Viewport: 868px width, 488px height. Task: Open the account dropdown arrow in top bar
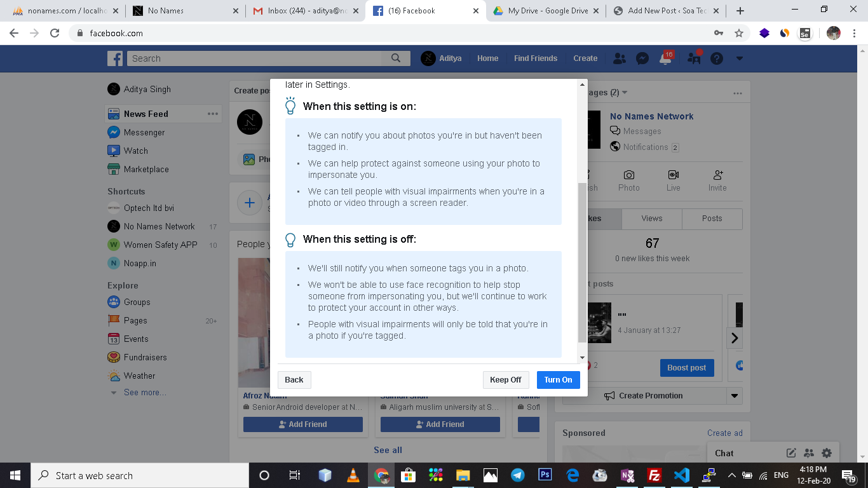739,58
